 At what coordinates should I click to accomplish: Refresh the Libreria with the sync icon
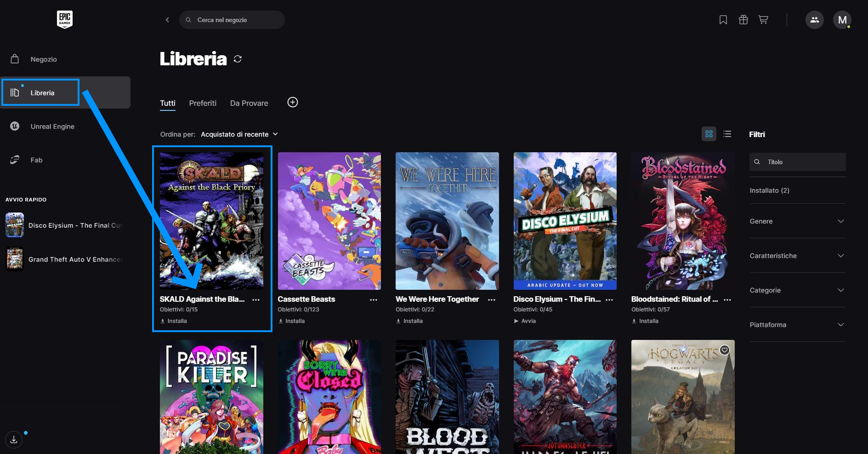[x=238, y=59]
